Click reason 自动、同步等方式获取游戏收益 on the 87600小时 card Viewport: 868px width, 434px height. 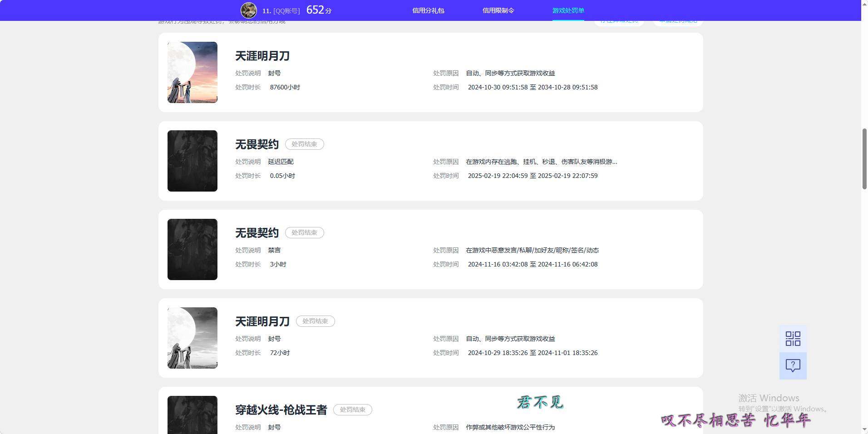click(510, 73)
